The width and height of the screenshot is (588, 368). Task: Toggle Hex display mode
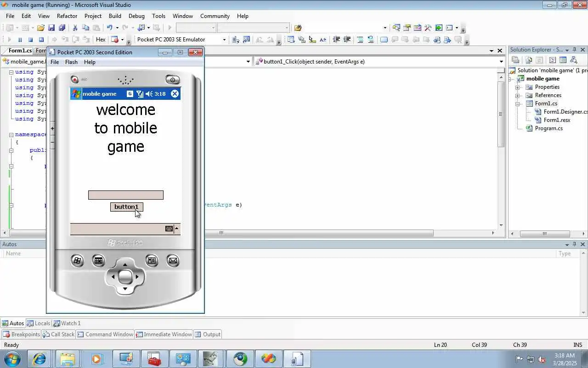tap(101, 40)
